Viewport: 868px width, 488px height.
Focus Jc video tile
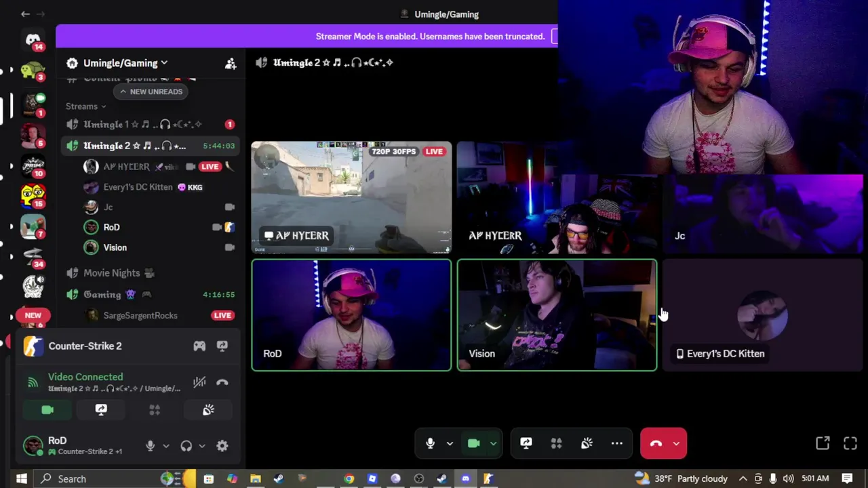click(x=763, y=213)
